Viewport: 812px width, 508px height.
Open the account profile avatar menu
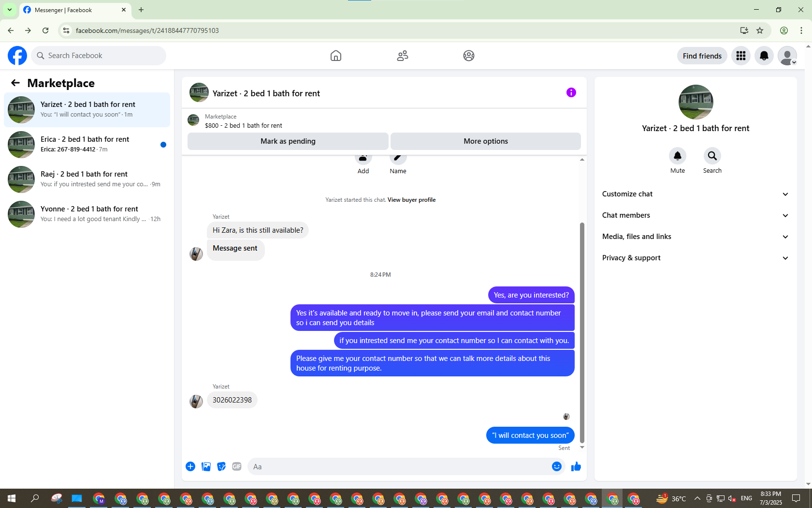pyautogui.click(x=787, y=56)
